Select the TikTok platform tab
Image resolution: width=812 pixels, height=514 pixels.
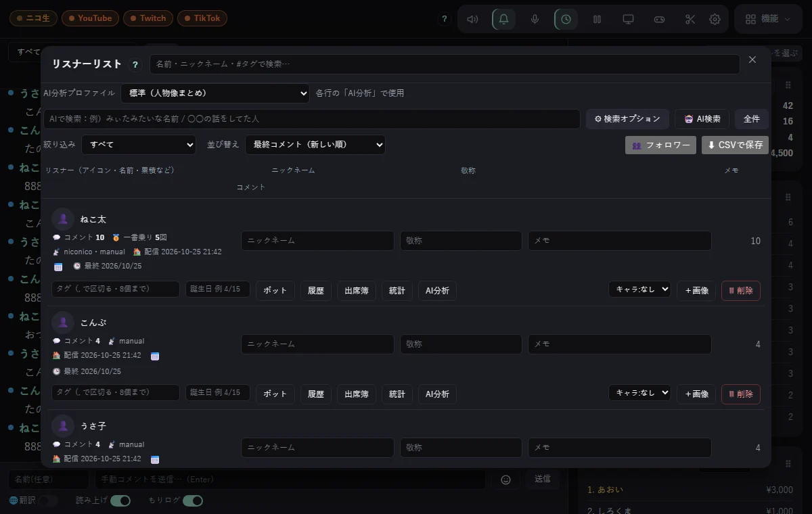(x=202, y=18)
